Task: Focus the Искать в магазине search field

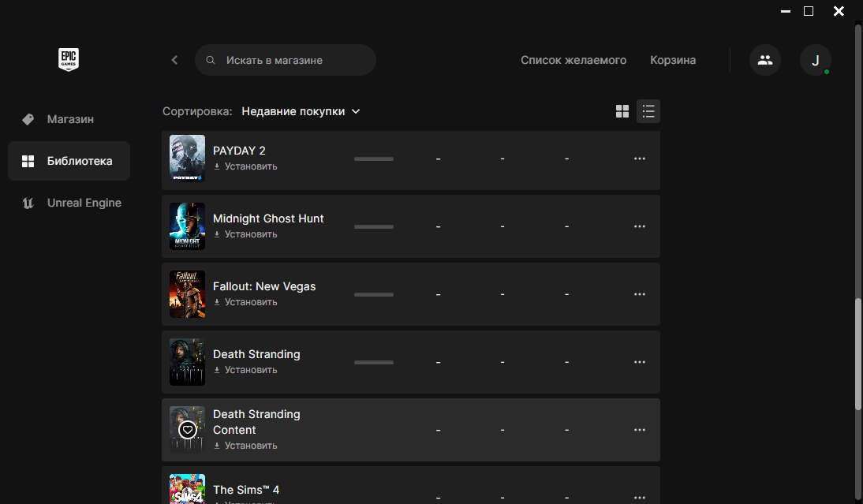Action: point(285,60)
